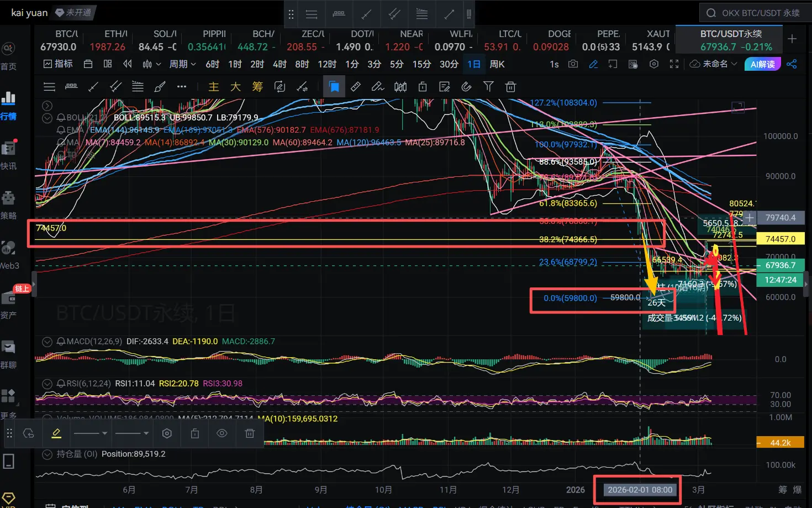Click the blue pencil drawing icon
Image resolution: width=812 pixels, height=508 pixels.
pos(593,64)
